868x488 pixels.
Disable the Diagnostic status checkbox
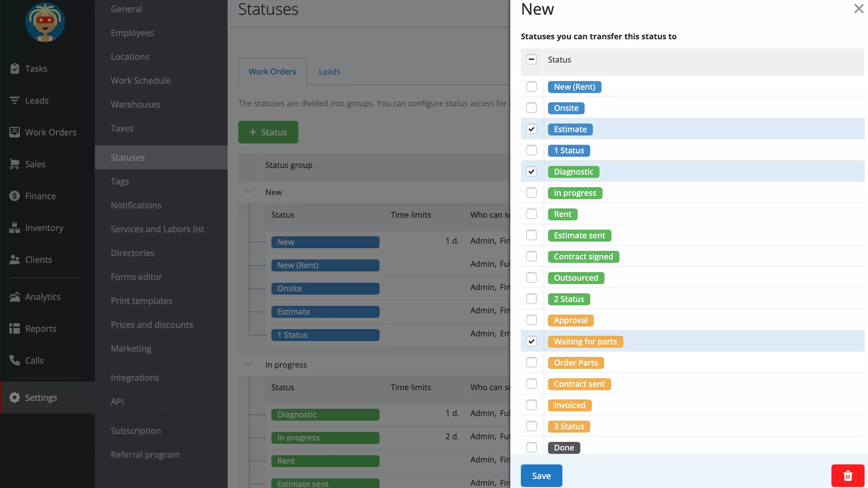click(x=531, y=171)
